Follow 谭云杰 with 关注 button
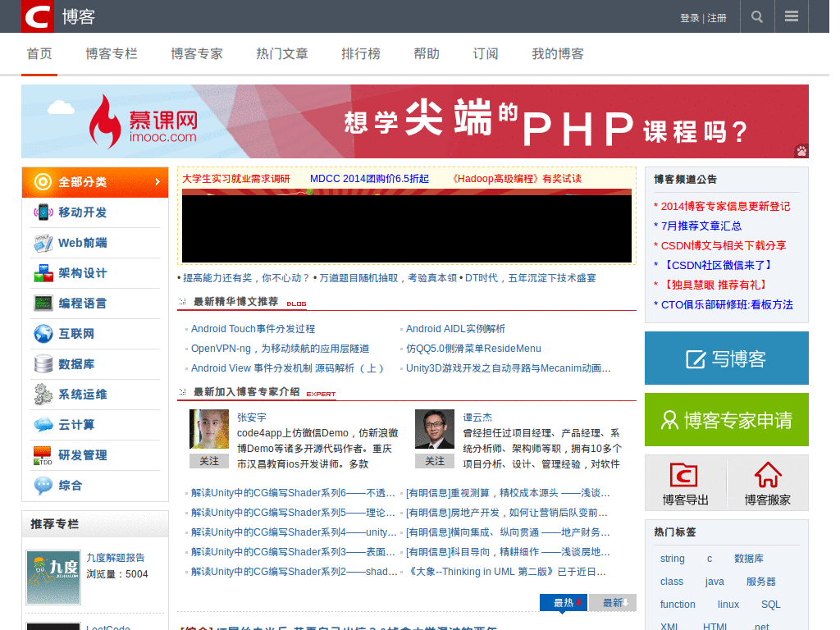 point(435,461)
